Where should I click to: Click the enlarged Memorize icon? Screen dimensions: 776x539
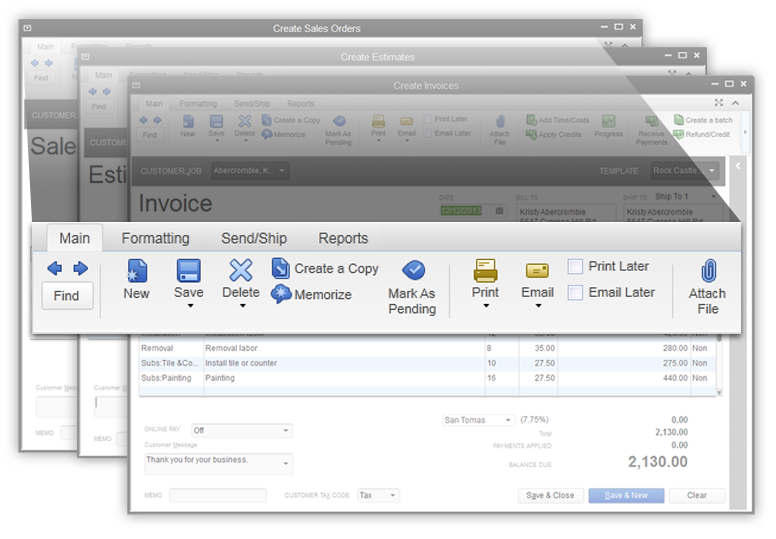pos(281,294)
